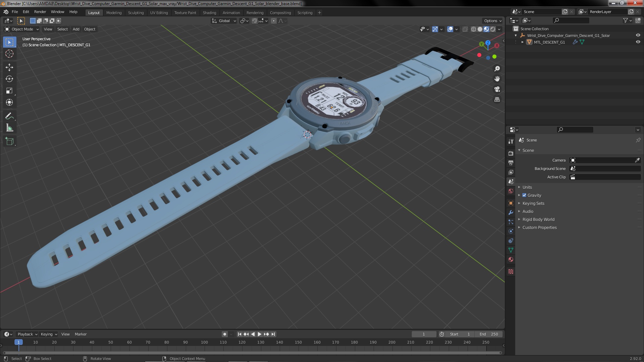The image size is (644, 362).
Task: Select the Scale tool
Action: point(9,91)
